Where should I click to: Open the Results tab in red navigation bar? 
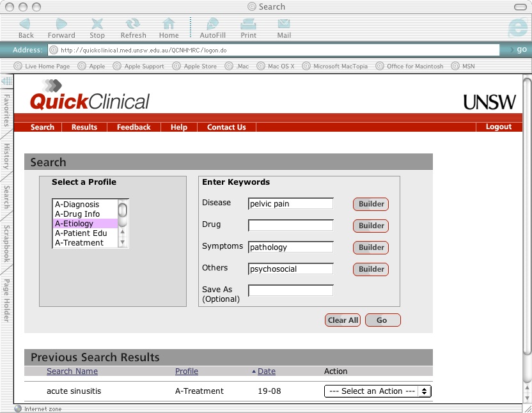click(84, 127)
